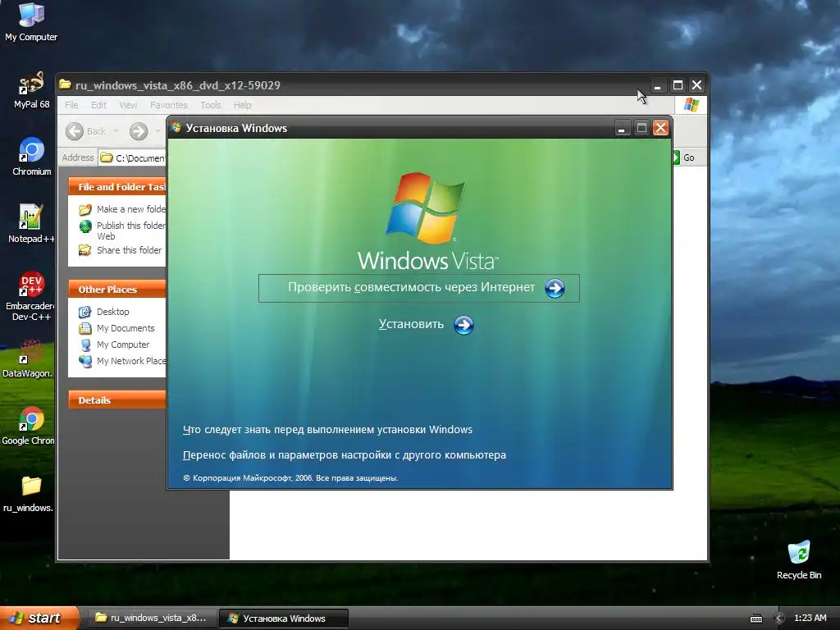840x630 pixels.
Task: Show hidden tray icons chevron
Action: click(779, 619)
